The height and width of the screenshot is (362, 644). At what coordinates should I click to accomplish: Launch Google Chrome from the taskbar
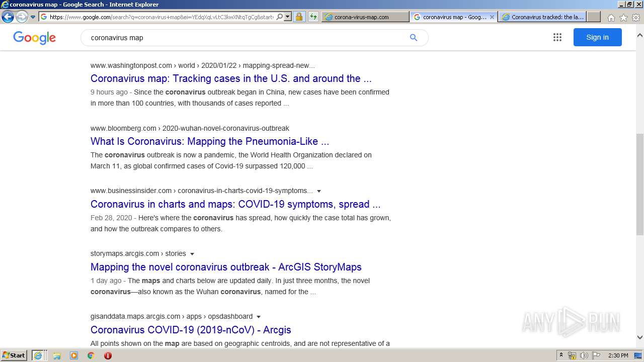click(91, 355)
